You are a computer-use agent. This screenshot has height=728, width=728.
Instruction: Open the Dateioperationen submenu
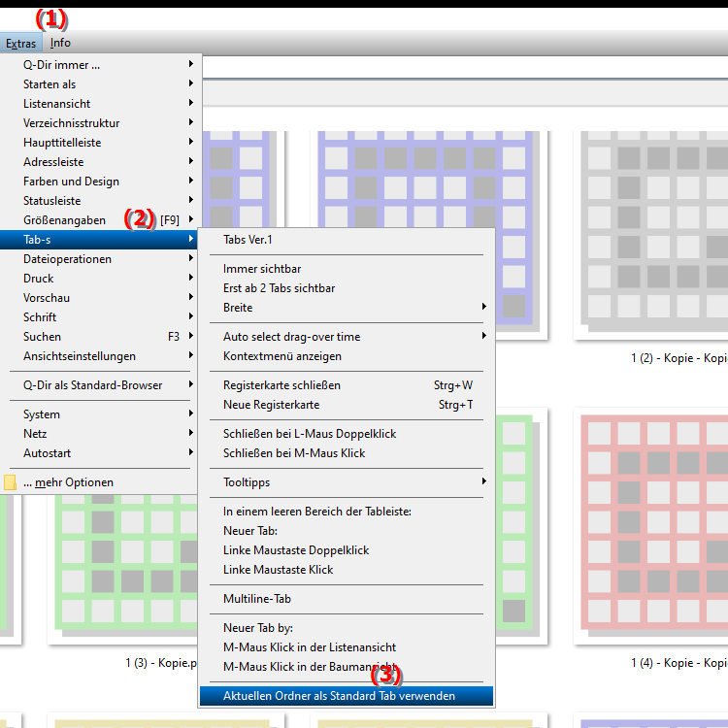coord(100,259)
